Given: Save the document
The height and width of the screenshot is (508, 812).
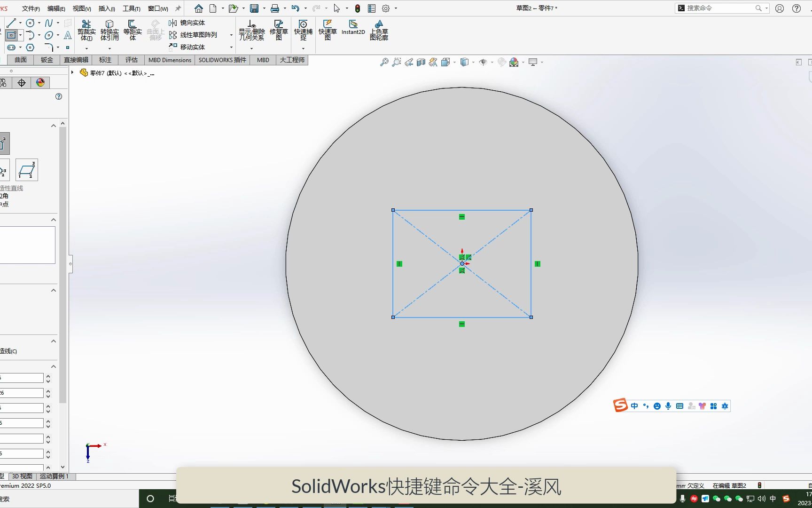Looking at the screenshot, I should tap(254, 8).
